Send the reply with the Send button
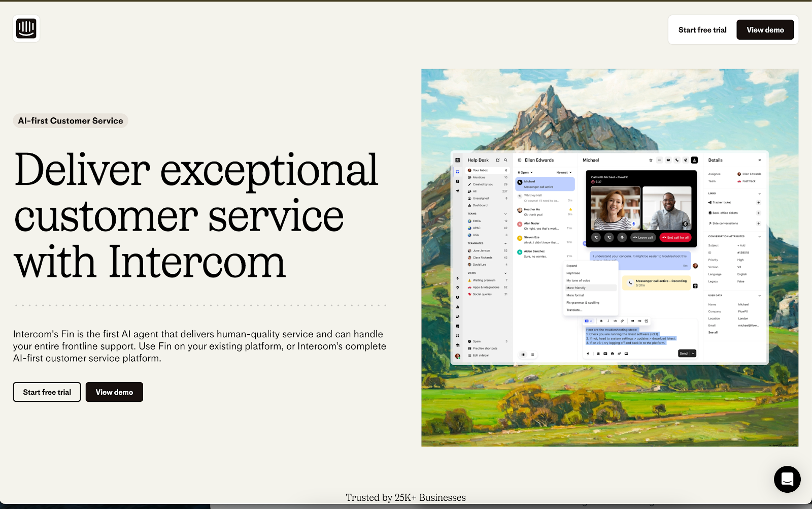Viewport: 812px width, 509px height. tap(684, 354)
